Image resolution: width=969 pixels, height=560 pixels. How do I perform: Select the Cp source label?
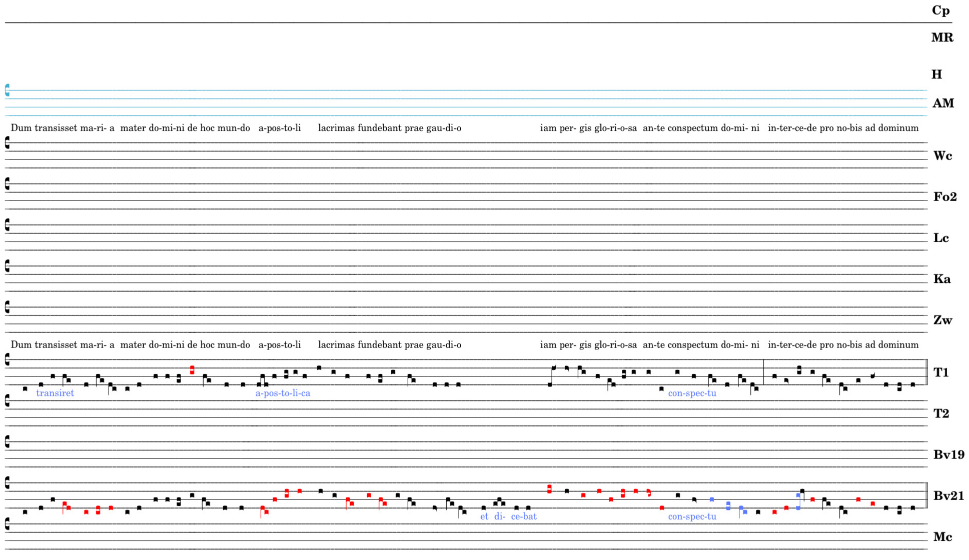940,10
